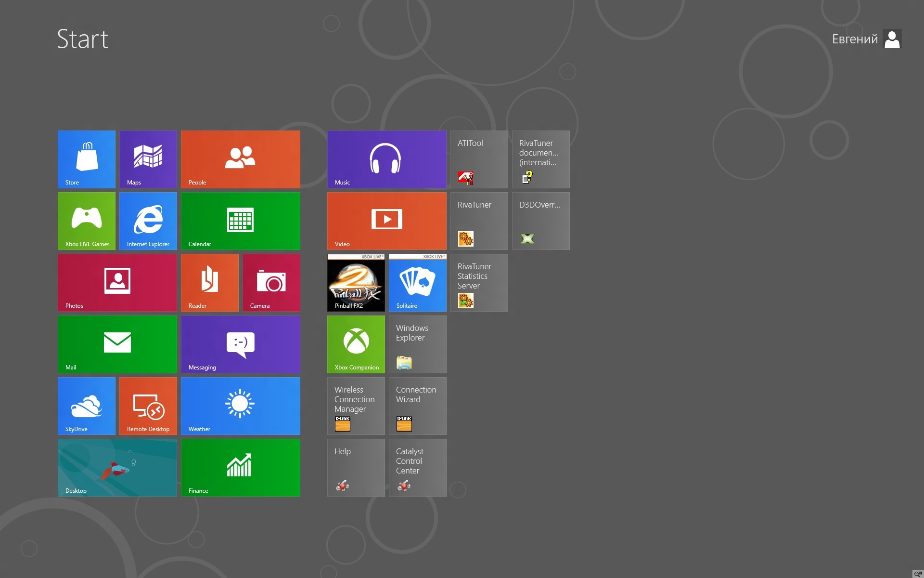The width and height of the screenshot is (924, 578).
Task: Open the Mail tile
Action: pyautogui.click(x=117, y=344)
